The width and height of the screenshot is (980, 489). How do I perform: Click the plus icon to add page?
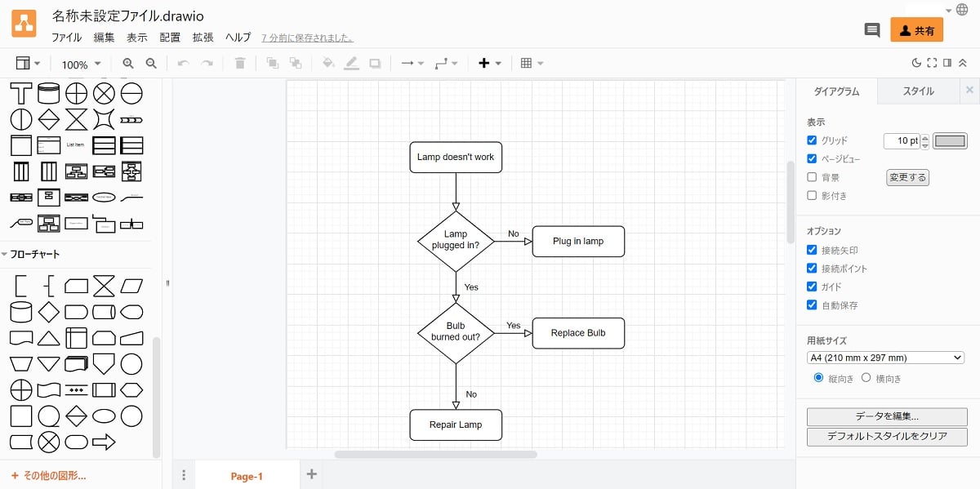pyautogui.click(x=311, y=473)
